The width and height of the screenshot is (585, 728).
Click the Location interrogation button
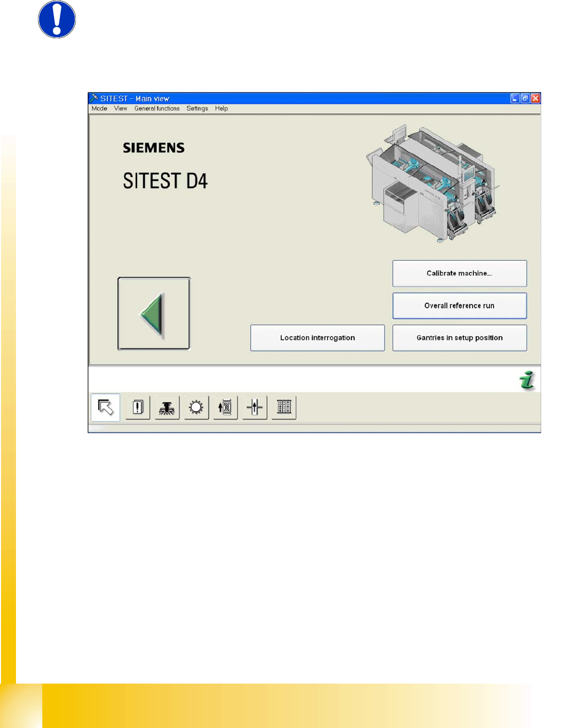pos(318,338)
